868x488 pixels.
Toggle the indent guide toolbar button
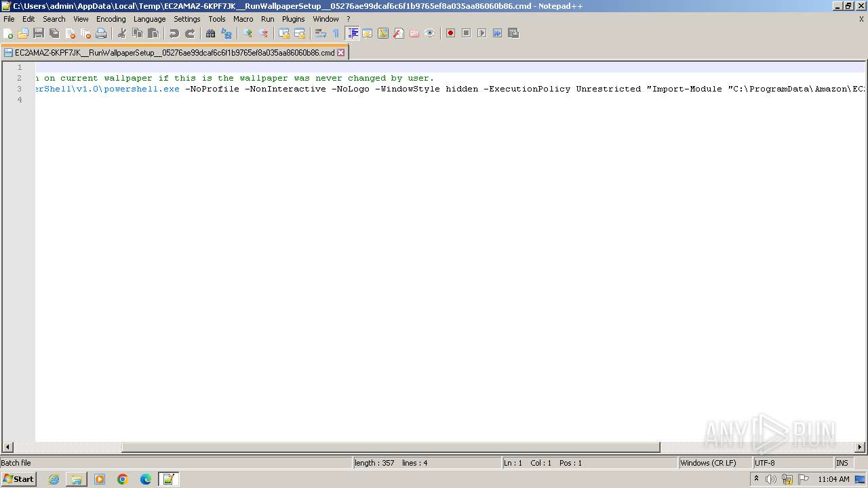[x=353, y=33]
